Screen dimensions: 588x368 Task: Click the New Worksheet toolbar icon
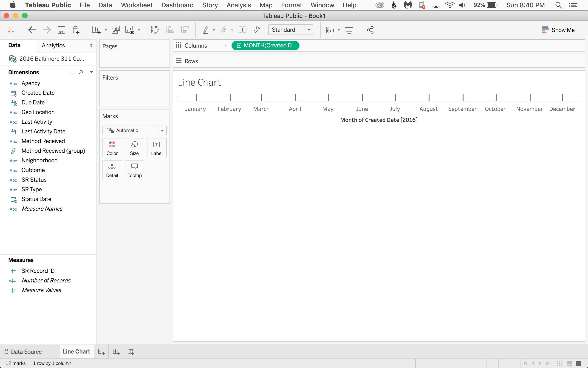(x=96, y=30)
